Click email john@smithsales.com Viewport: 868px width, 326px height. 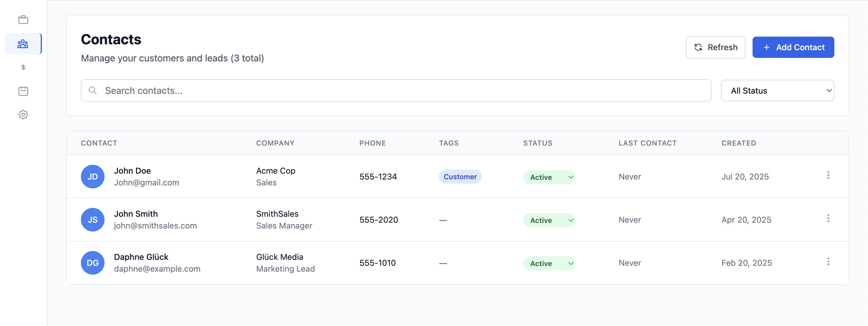[x=155, y=226]
